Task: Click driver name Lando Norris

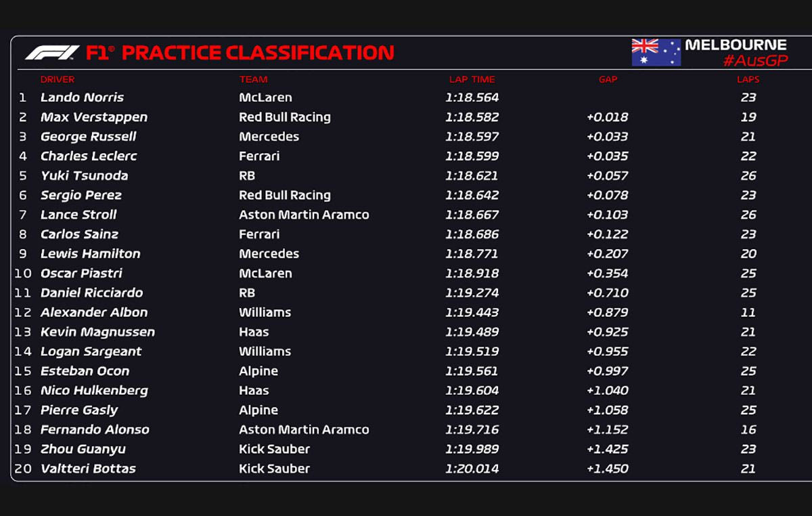Action: click(x=82, y=98)
